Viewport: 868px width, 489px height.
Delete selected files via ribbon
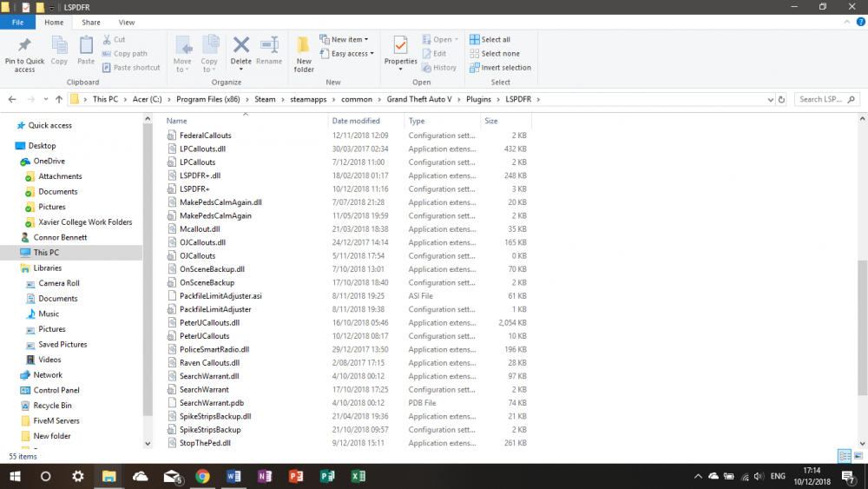[x=240, y=51]
